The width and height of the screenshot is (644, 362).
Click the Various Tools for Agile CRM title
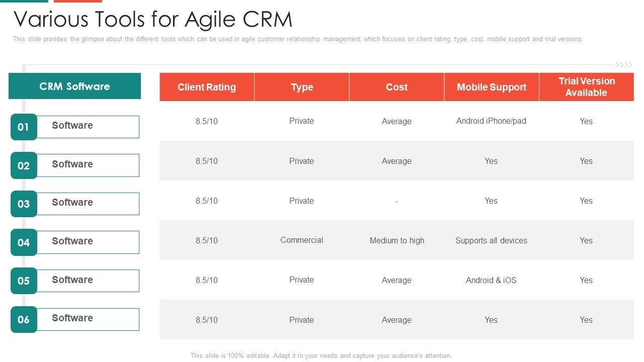click(x=153, y=20)
